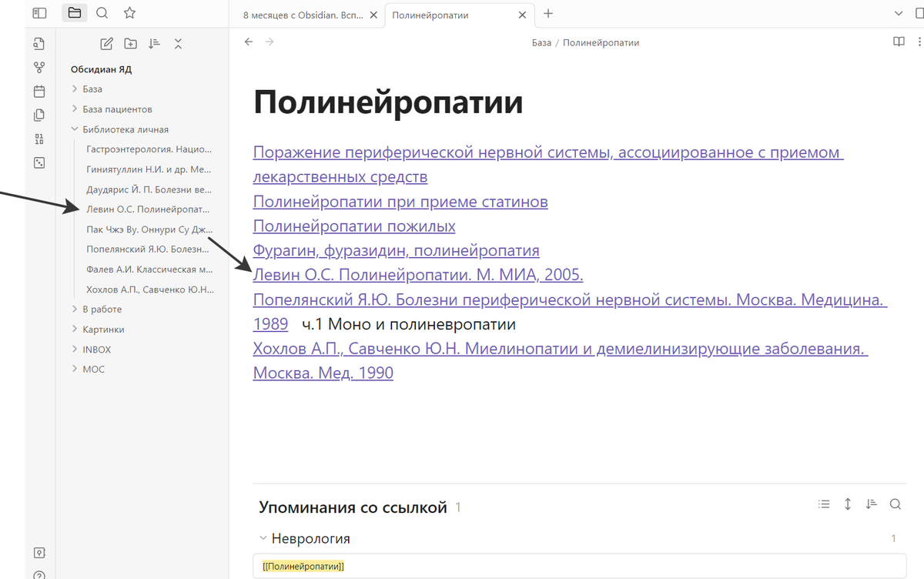This screenshot has height=579, width=924.
Task: Click База in the breadcrumb path
Action: (541, 43)
